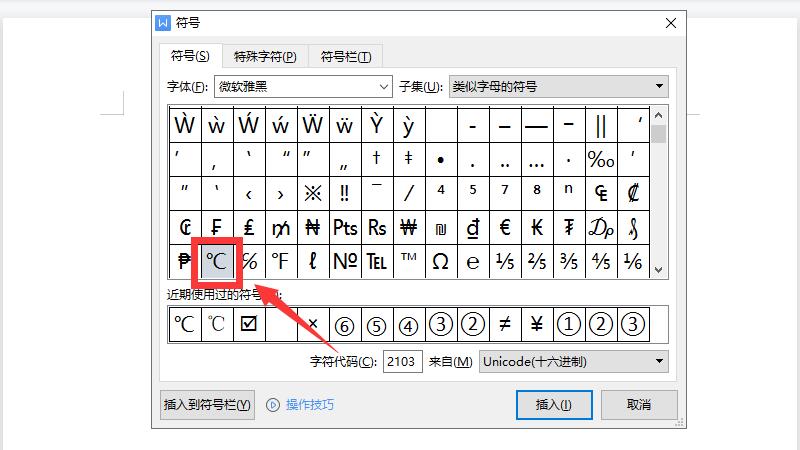Screen dimensions: 800x450
Task: Click the 插入 button
Action: pyautogui.click(x=553, y=405)
